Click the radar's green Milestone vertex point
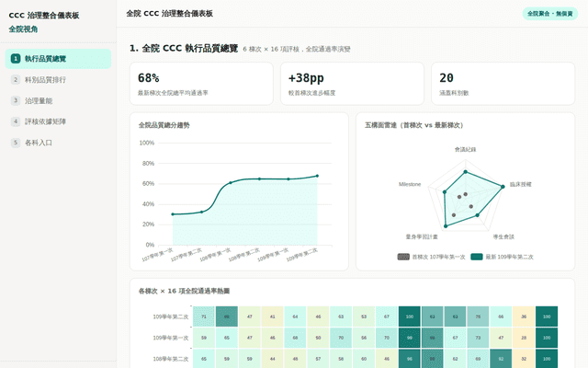 tap(445, 192)
